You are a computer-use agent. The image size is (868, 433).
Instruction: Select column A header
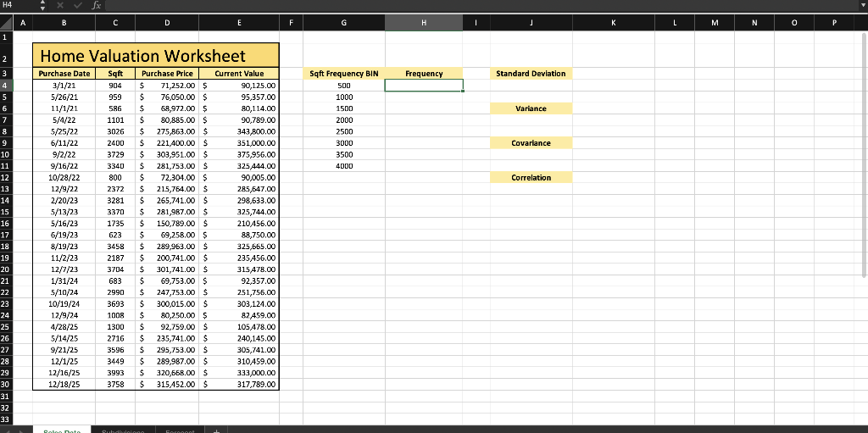(23, 23)
